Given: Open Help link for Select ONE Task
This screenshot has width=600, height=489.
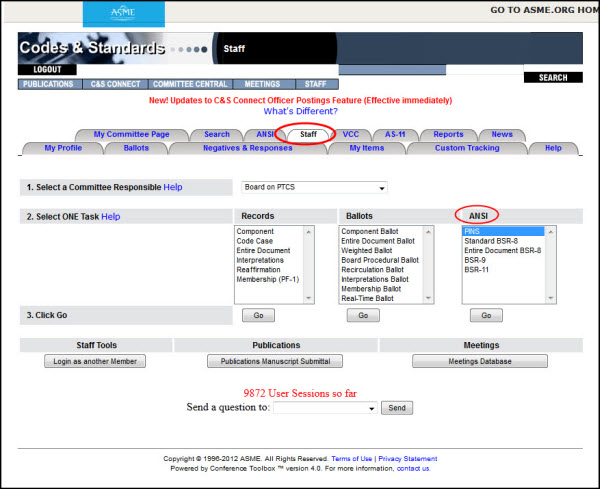Looking at the screenshot, I should 111,217.
